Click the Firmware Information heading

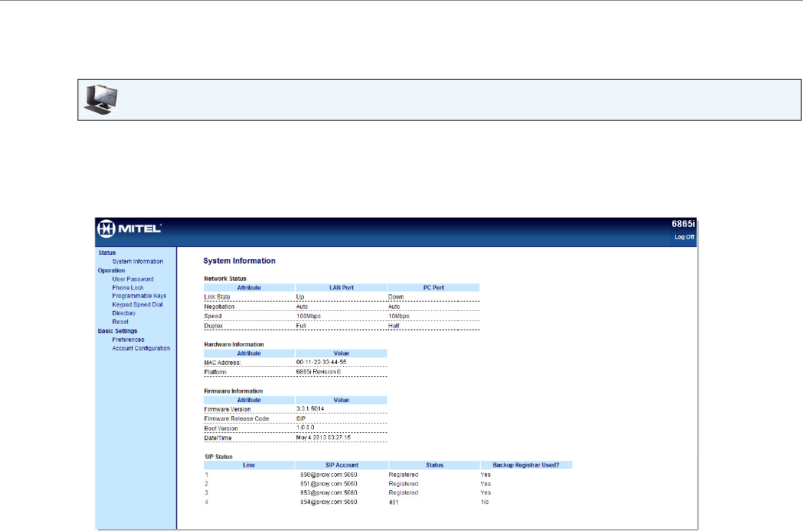(233, 391)
